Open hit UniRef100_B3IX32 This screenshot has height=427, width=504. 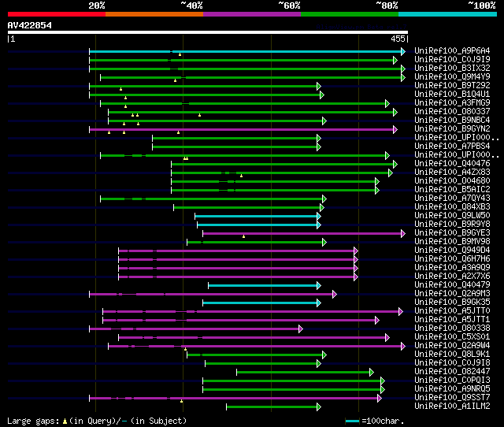click(x=452, y=69)
